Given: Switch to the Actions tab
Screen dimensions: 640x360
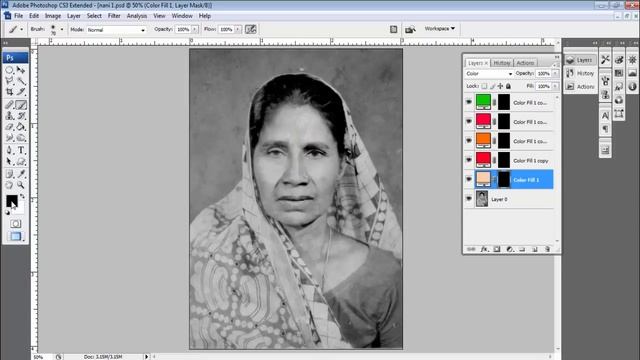Looking at the screenshot, I should pyautogui.click(x=525, y=63).
